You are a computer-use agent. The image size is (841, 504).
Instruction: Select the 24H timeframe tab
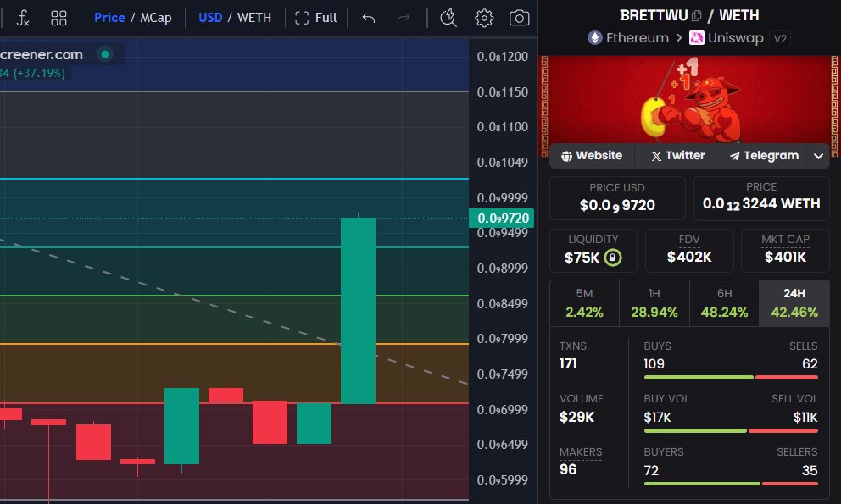coord(794,303)
